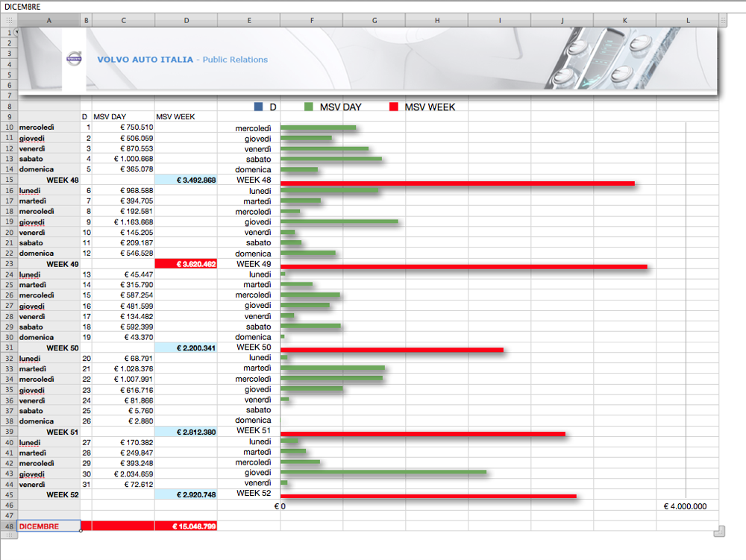Click the VOLVO AUTO ITALIA banner text

(145, 60)
